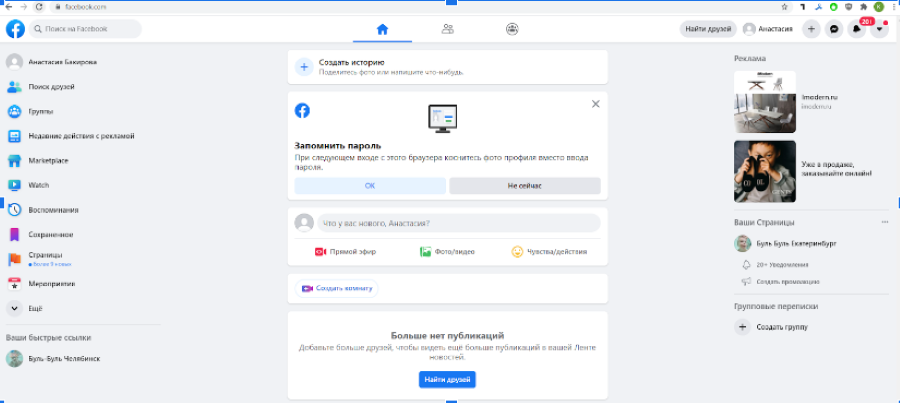Click the Facebook logo in the header
900x403 pixels.
point(15,29)
